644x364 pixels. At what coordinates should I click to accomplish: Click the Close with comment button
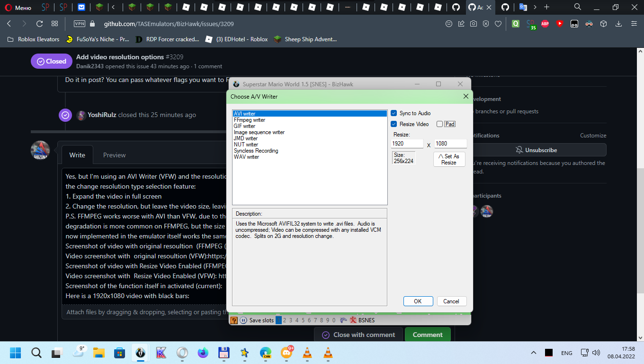[358, 334]
